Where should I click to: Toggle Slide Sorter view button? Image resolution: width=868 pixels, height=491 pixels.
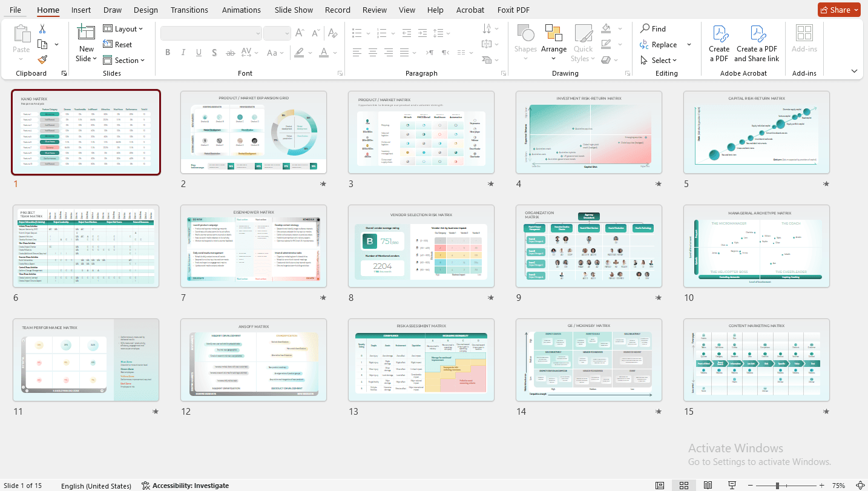pyautogui.click(x=684, y=486)
